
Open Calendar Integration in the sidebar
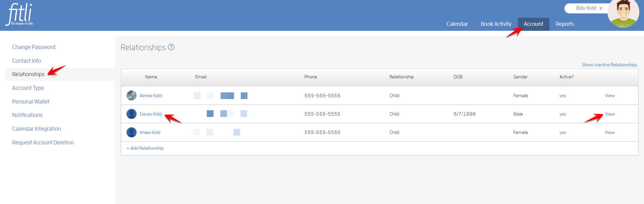click(37, 129)
